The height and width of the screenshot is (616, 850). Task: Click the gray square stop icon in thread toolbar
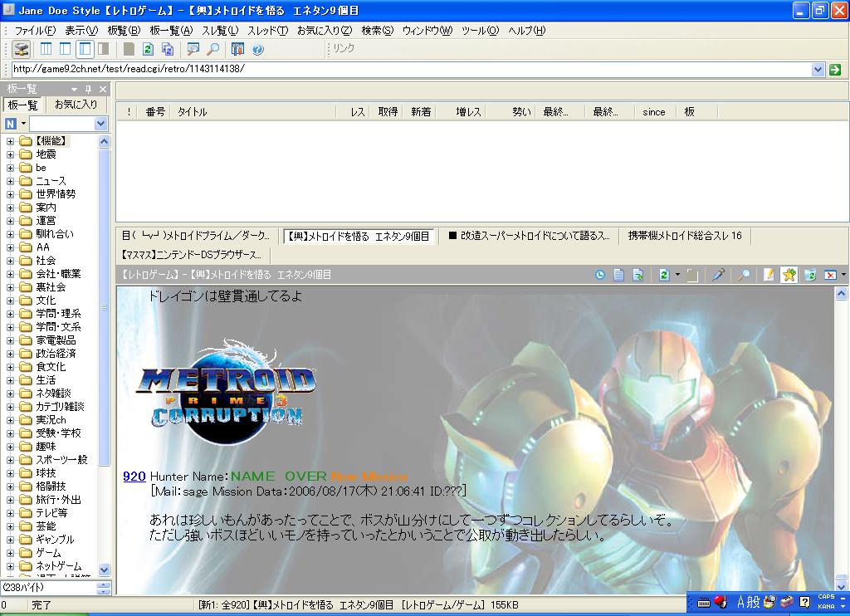pyautogui.click(x=692, y=275)
